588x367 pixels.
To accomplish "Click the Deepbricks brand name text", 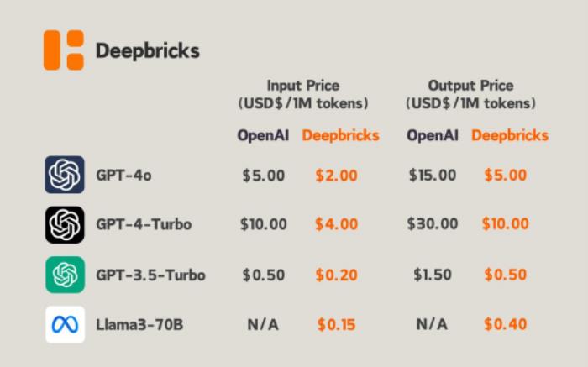I will click(x=148, y=51).
